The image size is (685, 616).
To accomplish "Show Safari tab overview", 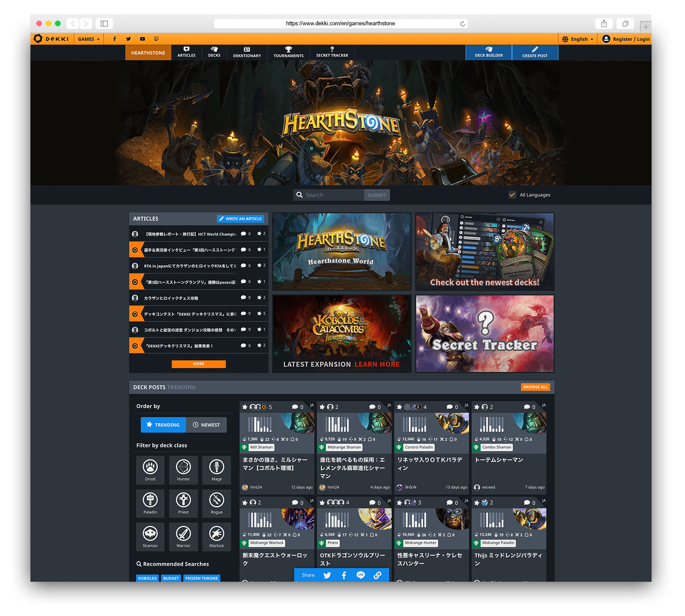I will pos(625,24).
